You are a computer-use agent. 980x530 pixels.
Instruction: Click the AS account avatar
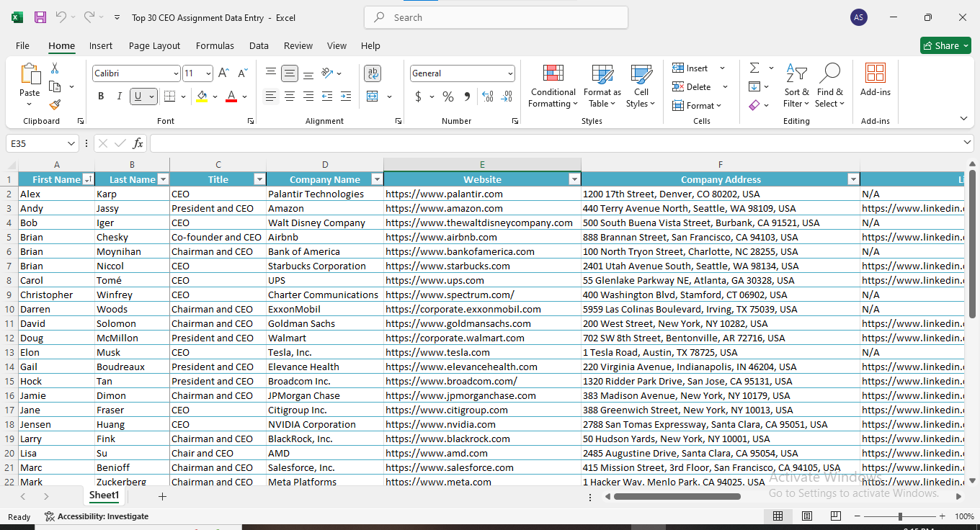(x=859, y=17)
